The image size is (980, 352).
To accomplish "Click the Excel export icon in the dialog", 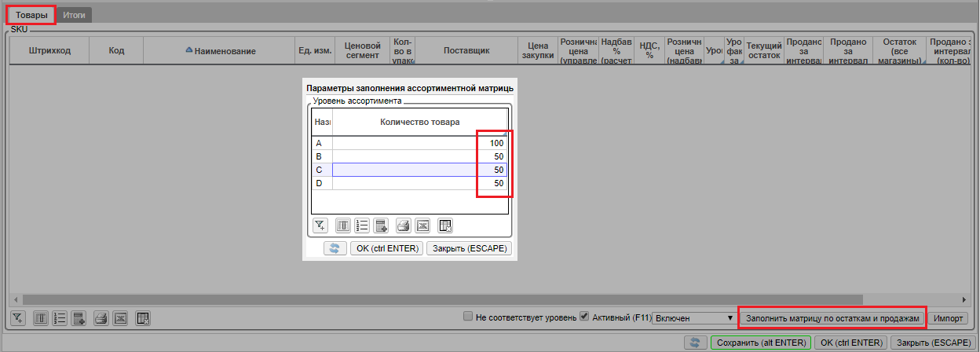I will pyautogui.click(x=422, y=226).
